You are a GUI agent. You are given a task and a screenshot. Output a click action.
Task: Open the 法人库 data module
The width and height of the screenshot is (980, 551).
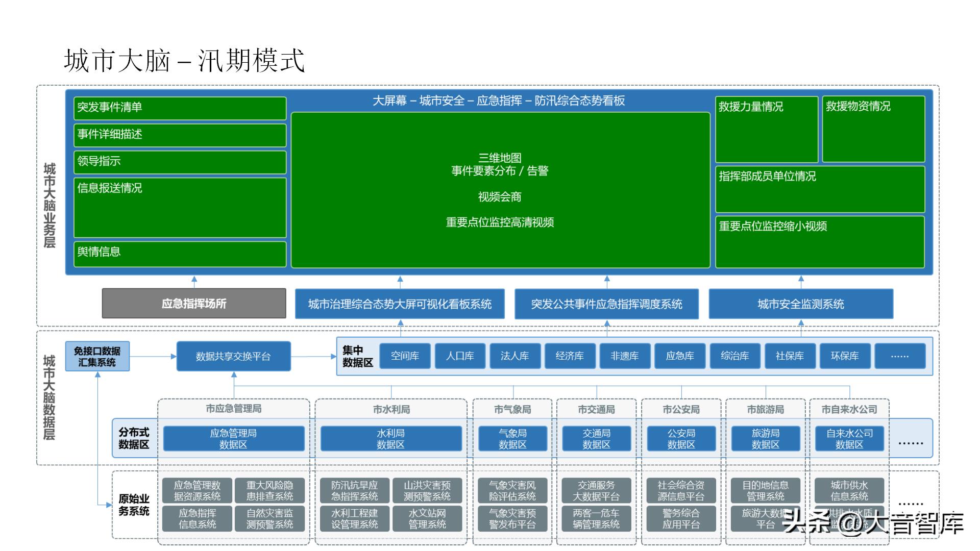[516, 356]
